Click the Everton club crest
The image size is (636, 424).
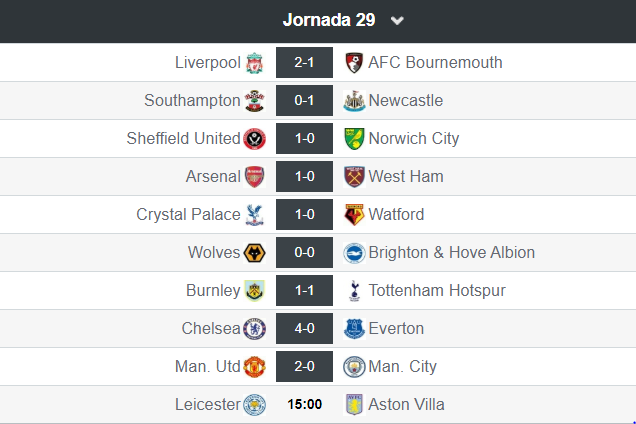352,329
